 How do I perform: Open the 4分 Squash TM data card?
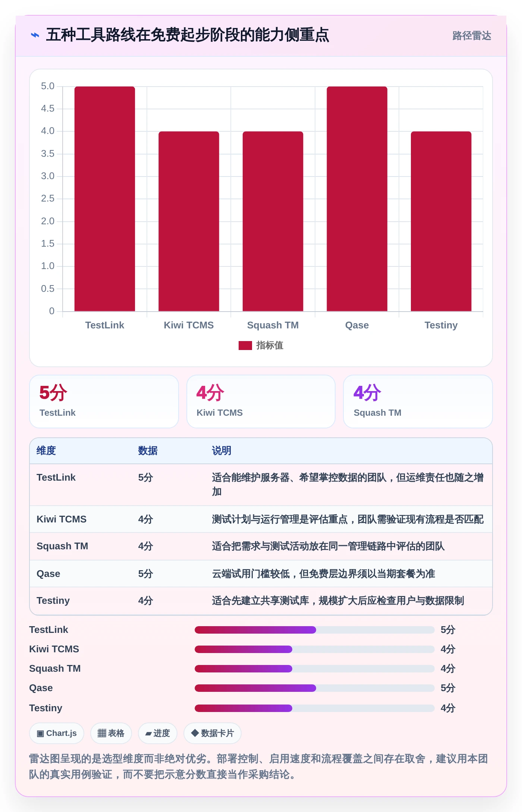[418, 402]
